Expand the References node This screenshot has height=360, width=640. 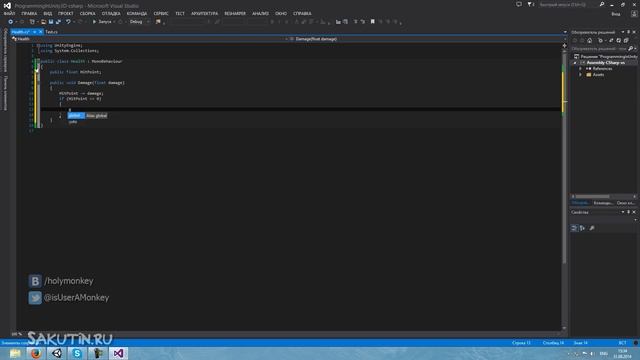(580, 69)
